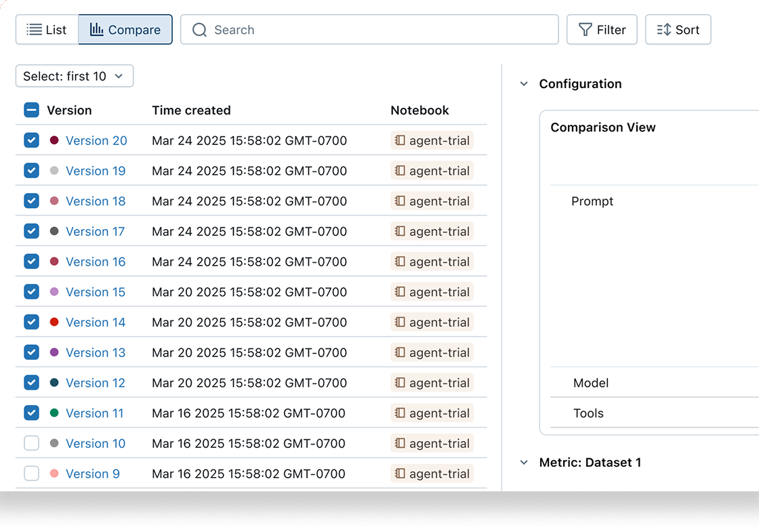This screenshot has height=532, width=759.
Task: Open the Version 20 link
Action: (96, 140)
